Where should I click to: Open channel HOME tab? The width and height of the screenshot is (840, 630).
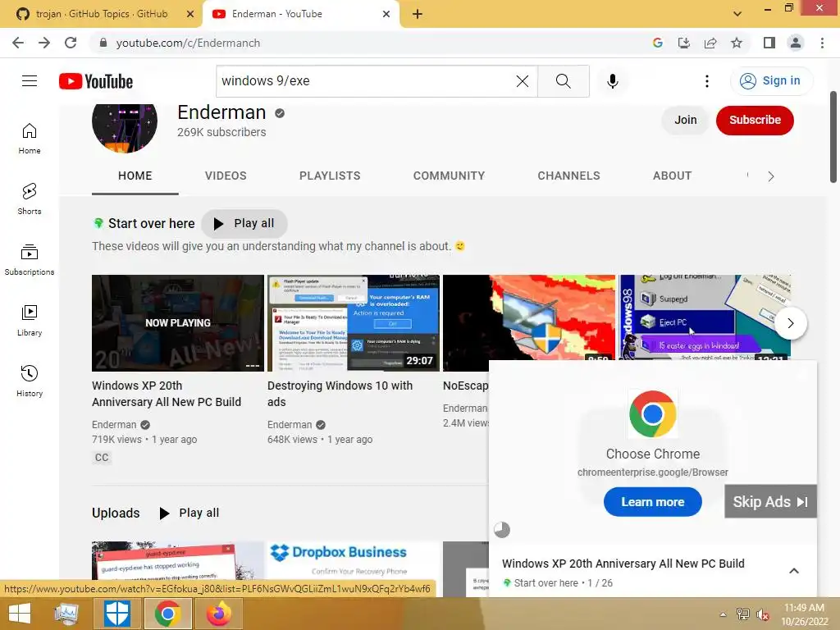[x=135, y=176]
